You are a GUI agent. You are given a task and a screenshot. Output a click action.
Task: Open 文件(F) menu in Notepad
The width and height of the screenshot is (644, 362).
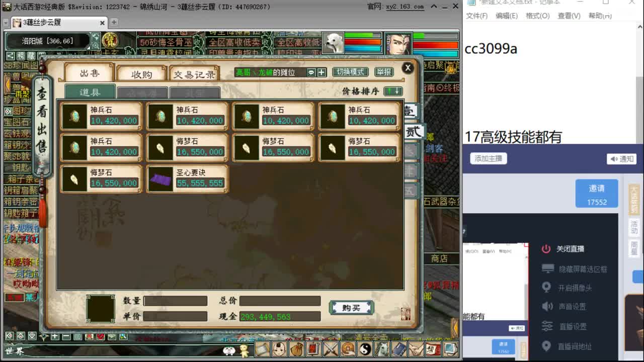pos(476,16)
